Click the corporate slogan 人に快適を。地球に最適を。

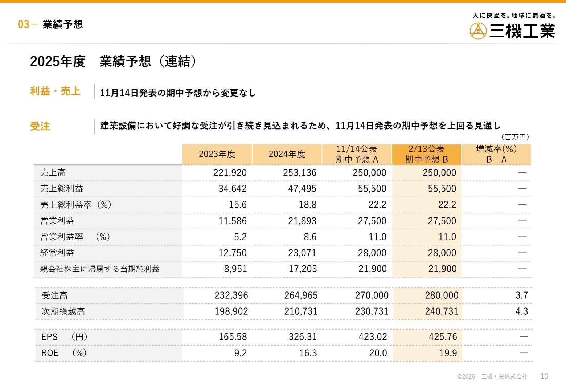[514, 15]
